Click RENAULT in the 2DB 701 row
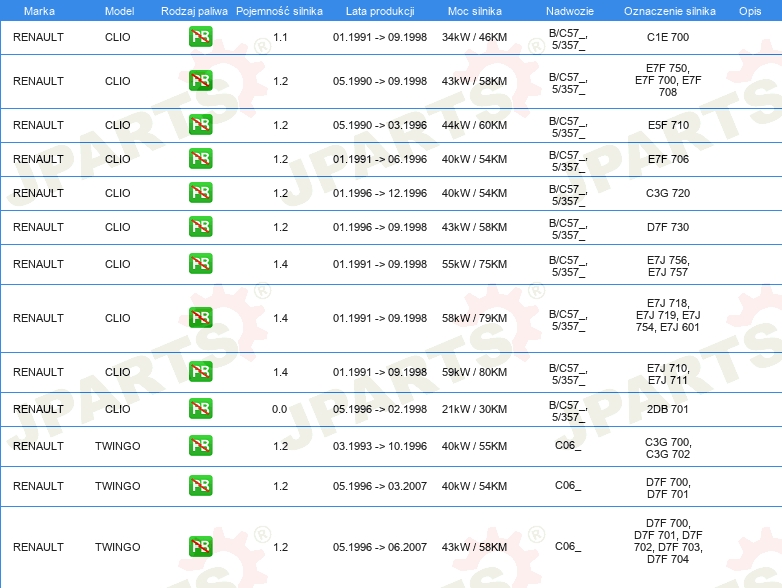The image size is (782, 588). click(38, 409)
